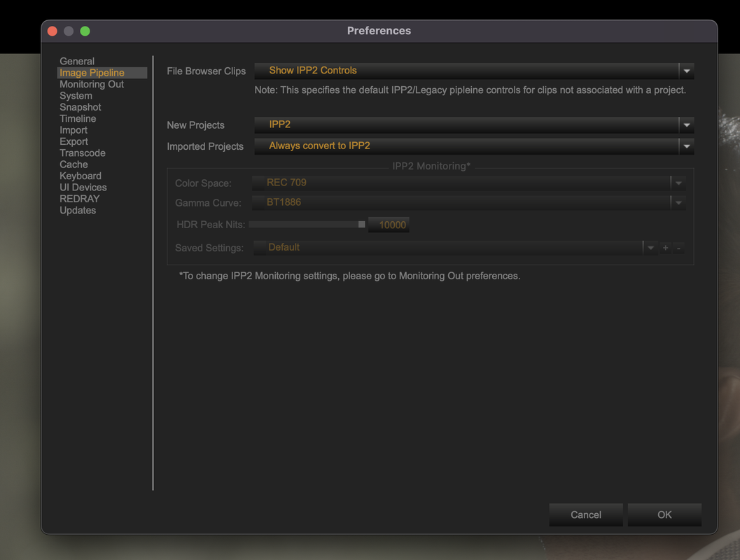Image resolution: width=740 pixels, height=560 pixels.
Task: Open Transcode preferences
Action: (83, 153)
